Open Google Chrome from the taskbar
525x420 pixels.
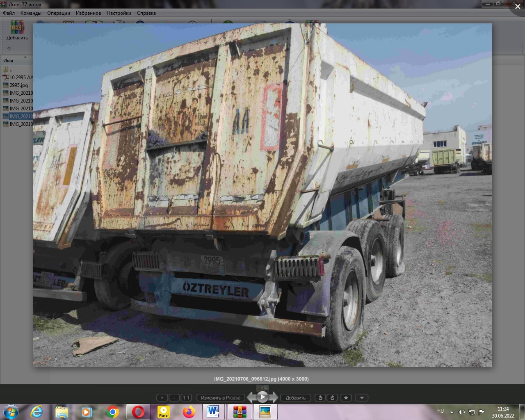point(112,412)
